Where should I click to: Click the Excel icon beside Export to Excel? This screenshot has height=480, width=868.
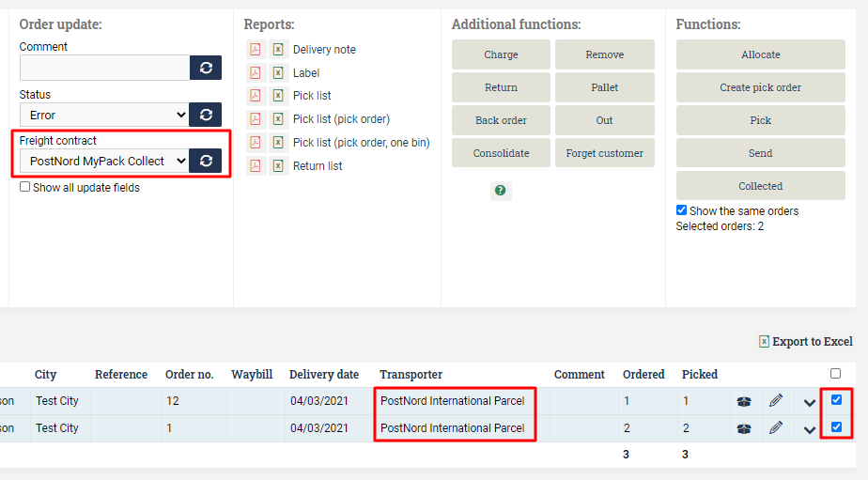tap(764, 342)
